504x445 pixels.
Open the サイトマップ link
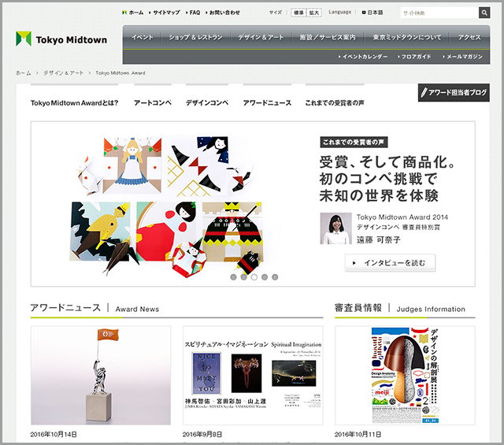pyautogui.click(x=165, y=13)
